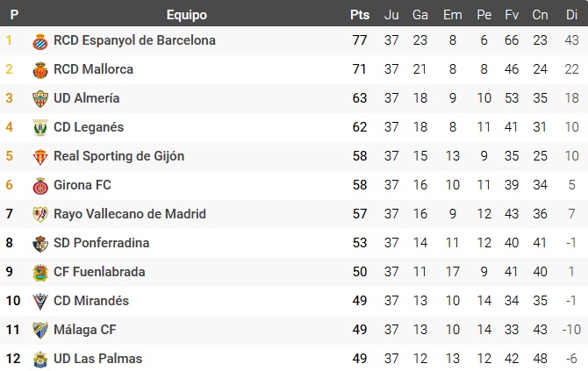
Task: Click the Real Sporting de Gijón crest
Action: coord(39,156)
